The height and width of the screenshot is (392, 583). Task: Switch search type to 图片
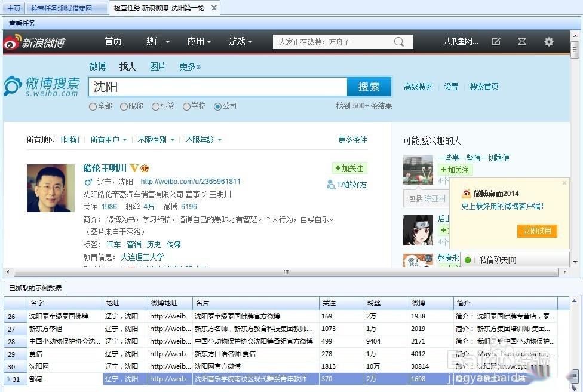point(158,66)
